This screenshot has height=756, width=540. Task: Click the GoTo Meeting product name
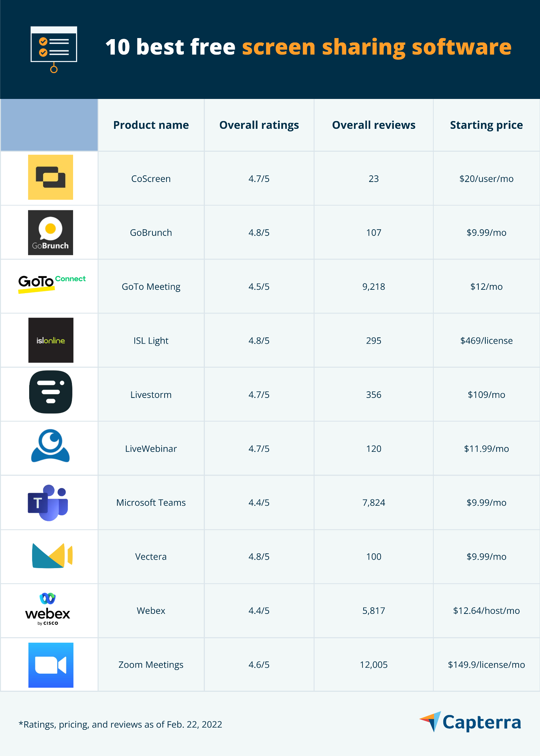(151, 287)
